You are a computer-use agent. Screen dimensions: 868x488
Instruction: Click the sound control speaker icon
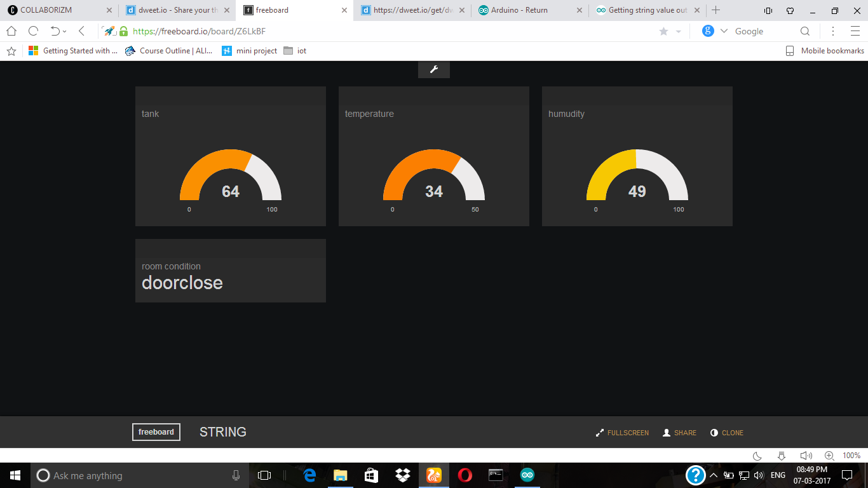coord(805,455)
